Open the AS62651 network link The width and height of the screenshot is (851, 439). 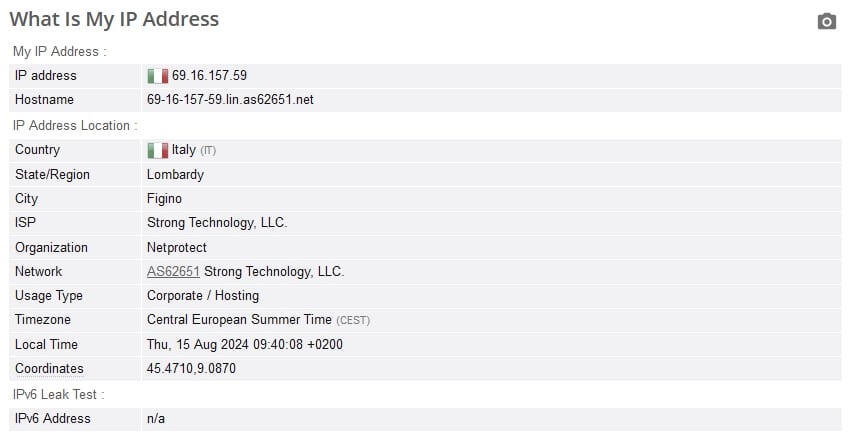tap(173, 271)
